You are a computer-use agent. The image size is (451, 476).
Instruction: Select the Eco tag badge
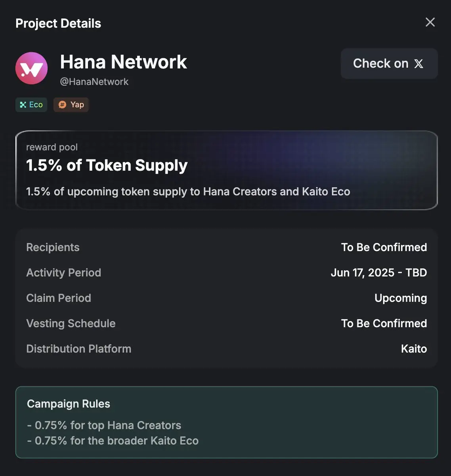pos(31,105)
